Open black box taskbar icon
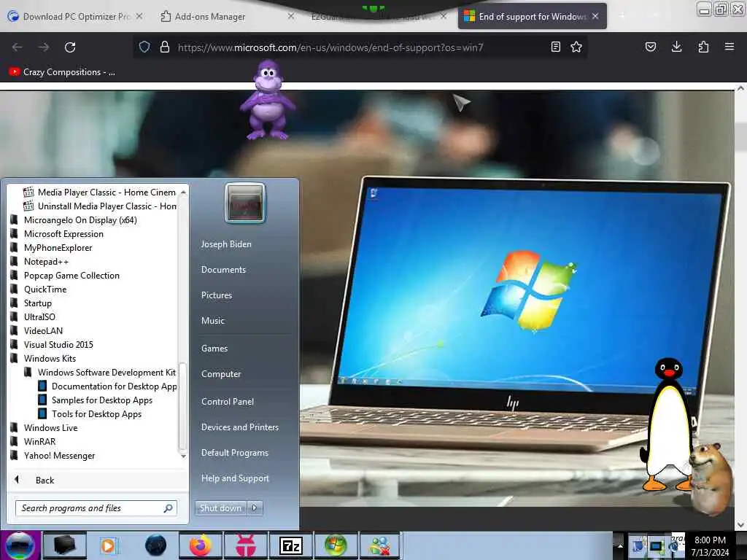The image size is (747, 560). click(65, 545)
